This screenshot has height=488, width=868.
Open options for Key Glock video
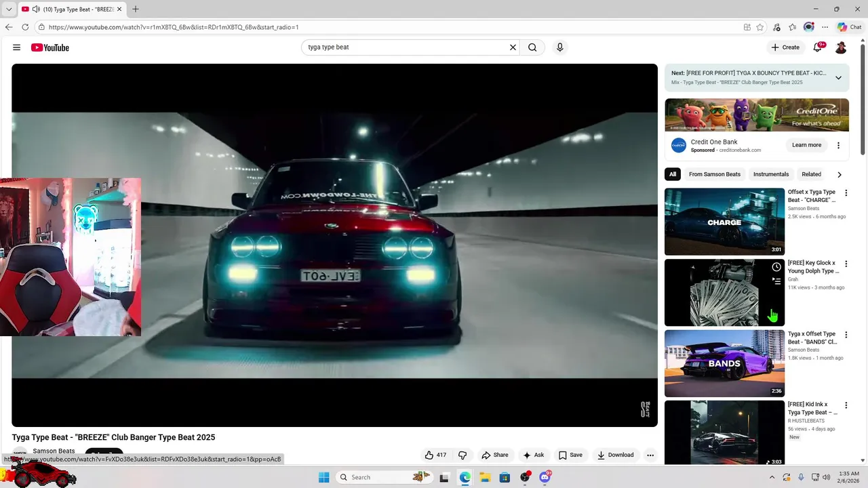[x=846, y=264]
